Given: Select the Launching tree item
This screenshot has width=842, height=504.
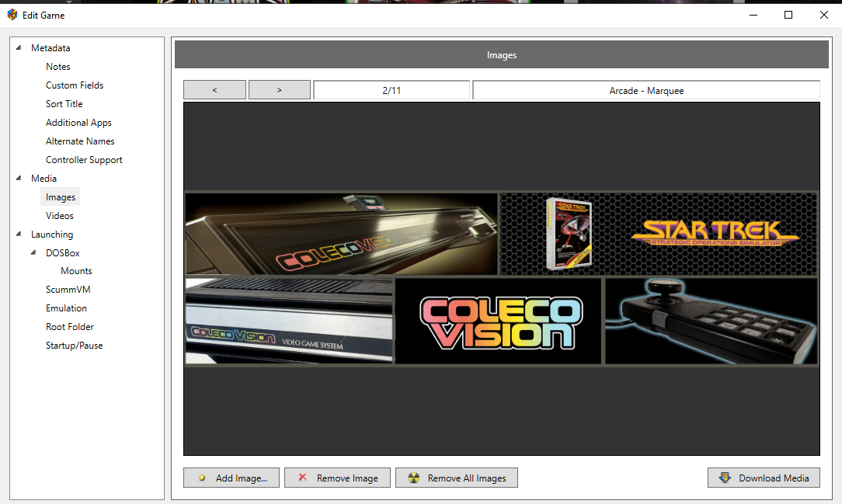Looking at the screenshot, I should [52, 234].
